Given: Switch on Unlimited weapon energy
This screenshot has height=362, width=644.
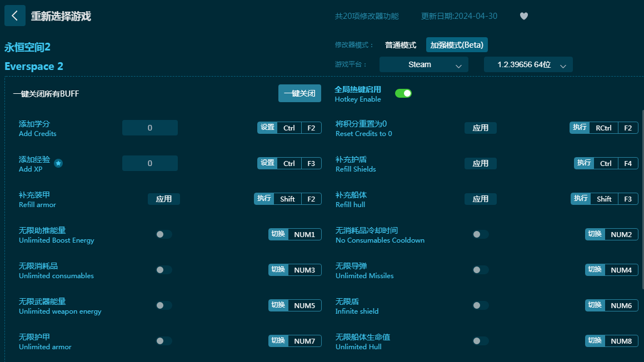Looking at the screenshot, I should pyautogui.click(x=163, y=305).
